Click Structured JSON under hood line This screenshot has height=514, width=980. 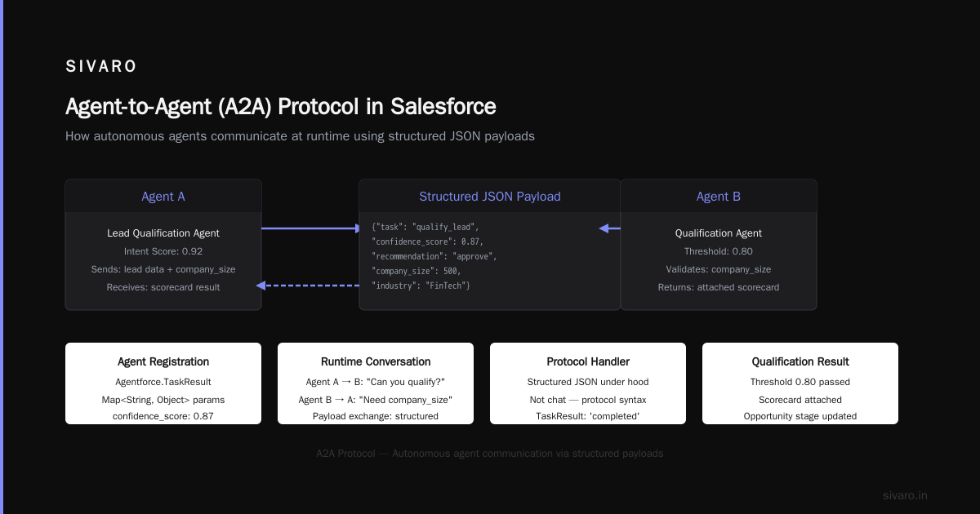(x=588, y=382)
